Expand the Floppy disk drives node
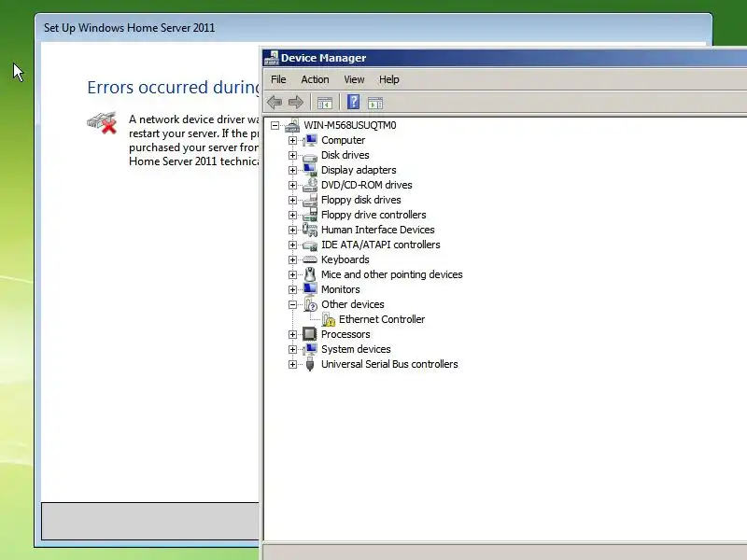 [292, 200]
